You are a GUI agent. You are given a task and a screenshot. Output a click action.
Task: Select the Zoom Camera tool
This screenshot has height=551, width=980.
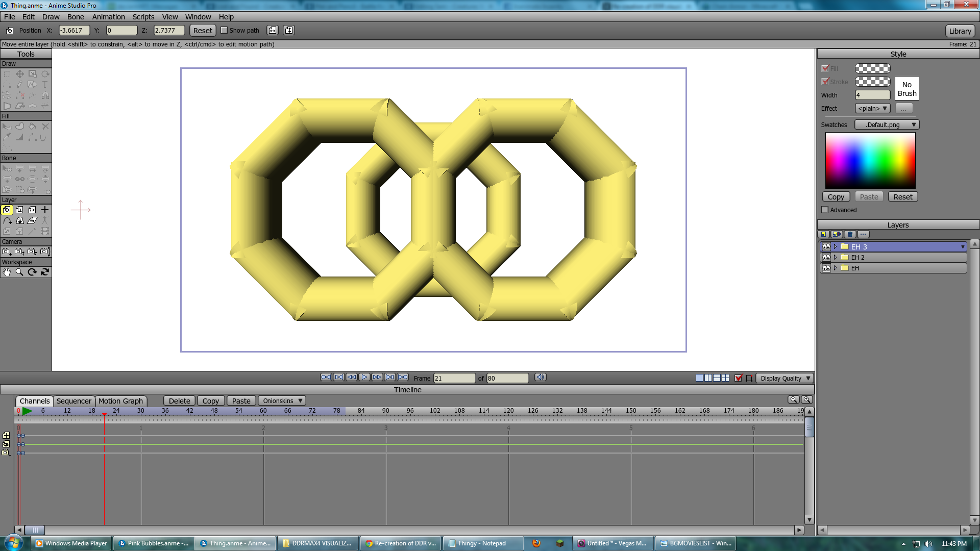(x=19, y=252)
